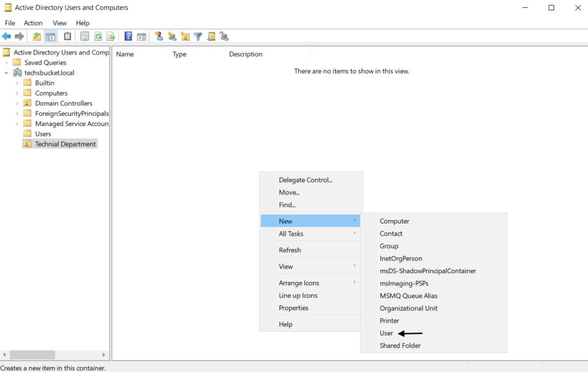
Task: Click the Add to group toolbar icon
Action: coord(224,36)
